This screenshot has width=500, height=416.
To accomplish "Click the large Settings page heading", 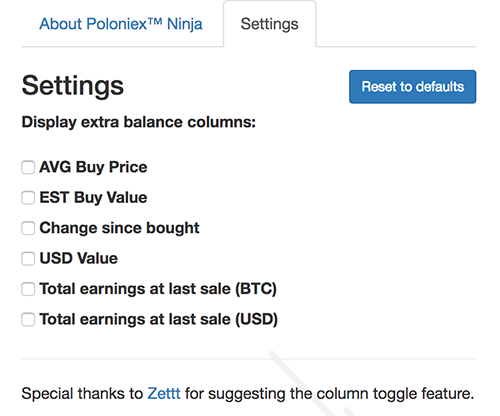I will (x=73, y=86).
